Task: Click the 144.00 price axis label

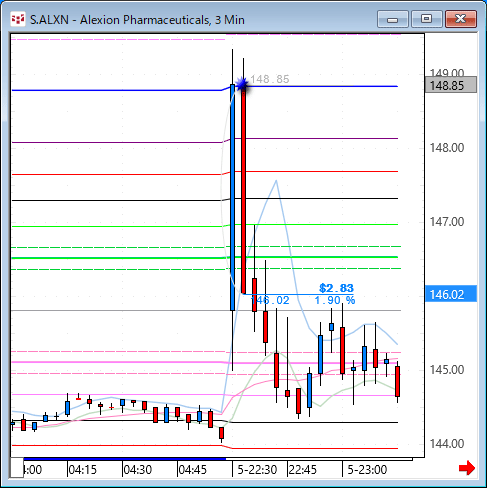Action: (447, 444)
